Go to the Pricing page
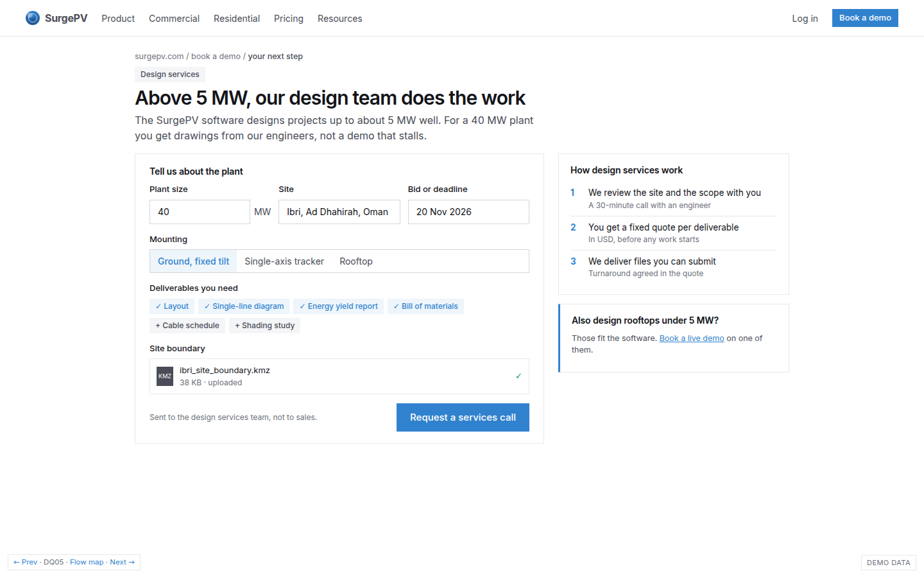The width and height of the screenshot is (924, 578). pyautogui.click(x=289, y=19)
